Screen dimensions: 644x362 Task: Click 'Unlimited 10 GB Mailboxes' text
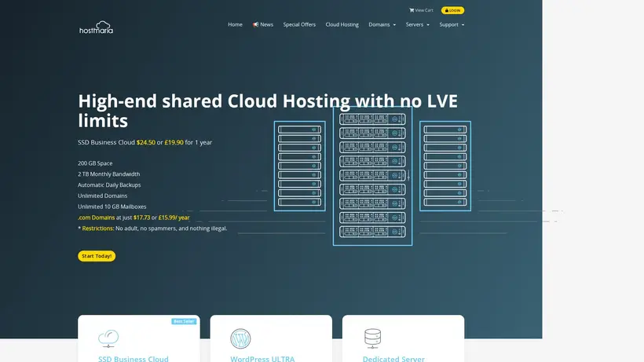pyautogui.click(x=112, y=207)
